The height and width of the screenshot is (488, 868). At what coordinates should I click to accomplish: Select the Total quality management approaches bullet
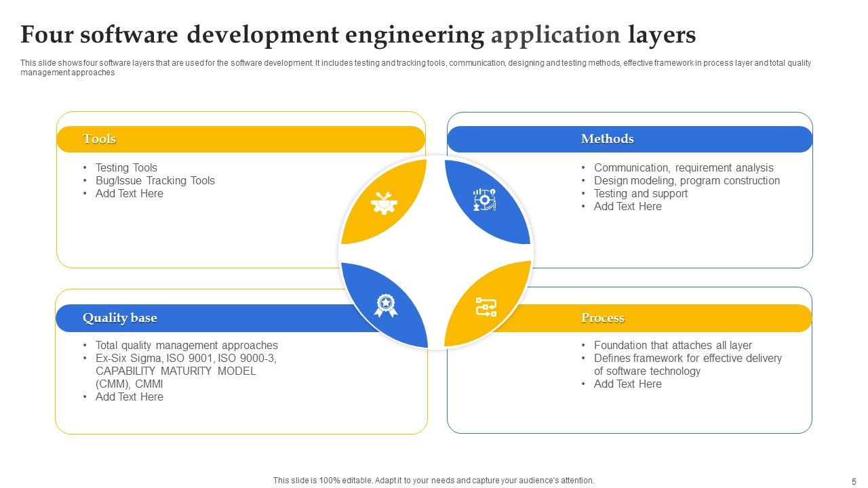tap(187, 345)
